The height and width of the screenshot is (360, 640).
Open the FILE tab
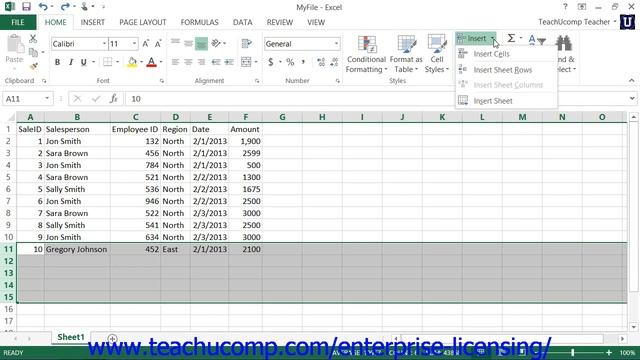coord(18,22)
